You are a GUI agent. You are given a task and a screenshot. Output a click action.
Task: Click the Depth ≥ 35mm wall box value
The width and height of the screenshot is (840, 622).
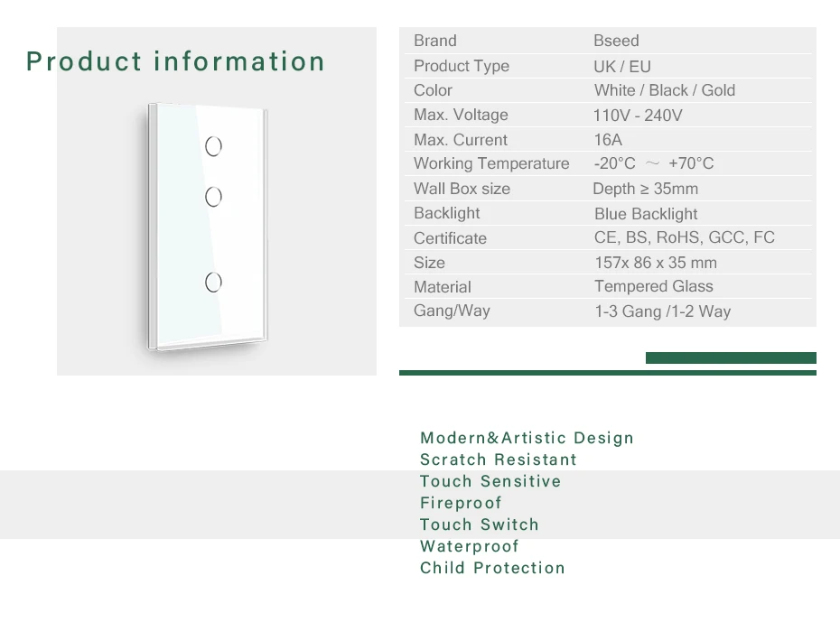[645, 189]
